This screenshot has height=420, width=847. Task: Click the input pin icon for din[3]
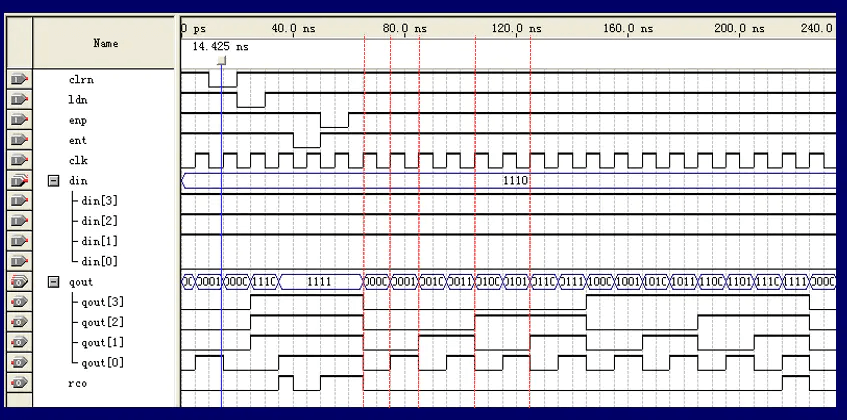19,201
